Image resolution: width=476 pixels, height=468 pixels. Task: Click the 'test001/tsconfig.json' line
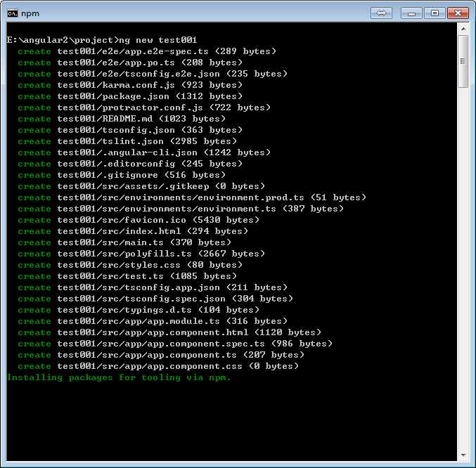[130, 130]
